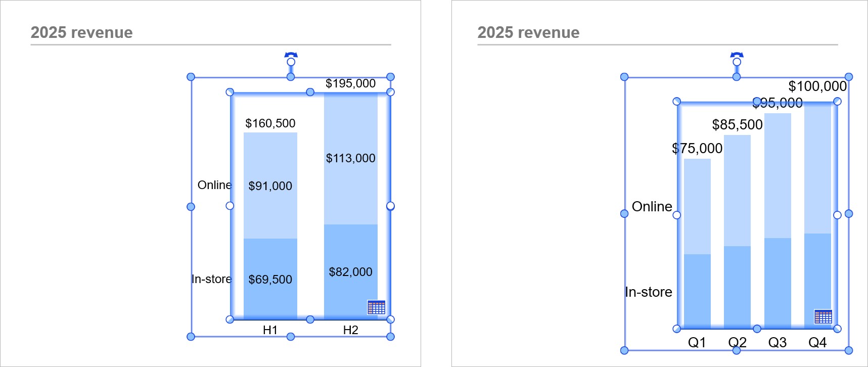Select the $195,000 total label

(350, 83)
